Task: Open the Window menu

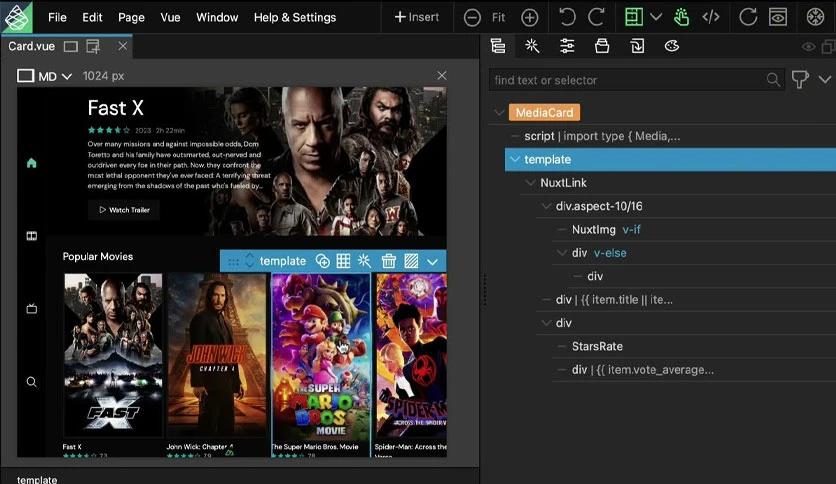Action: click(217, 17)
